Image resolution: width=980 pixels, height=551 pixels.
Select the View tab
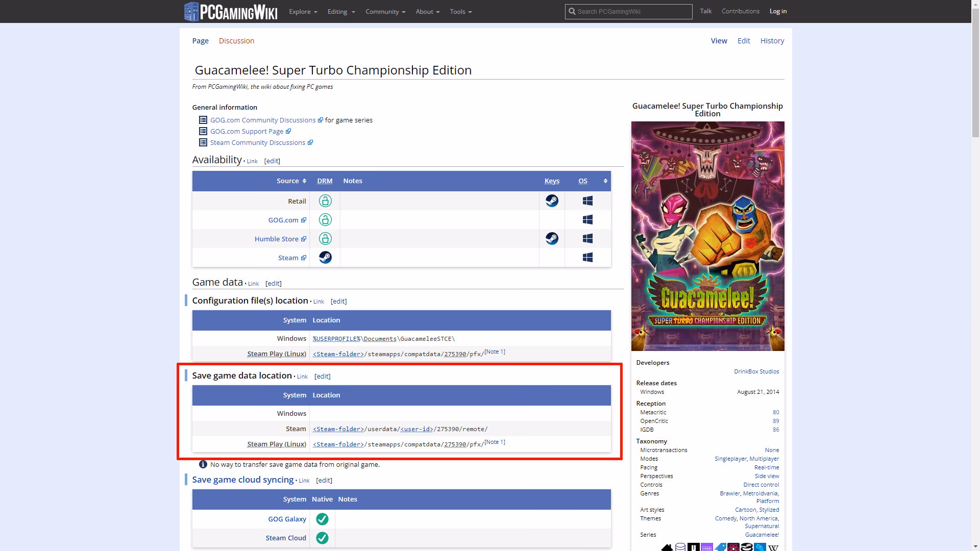(719, 41)
